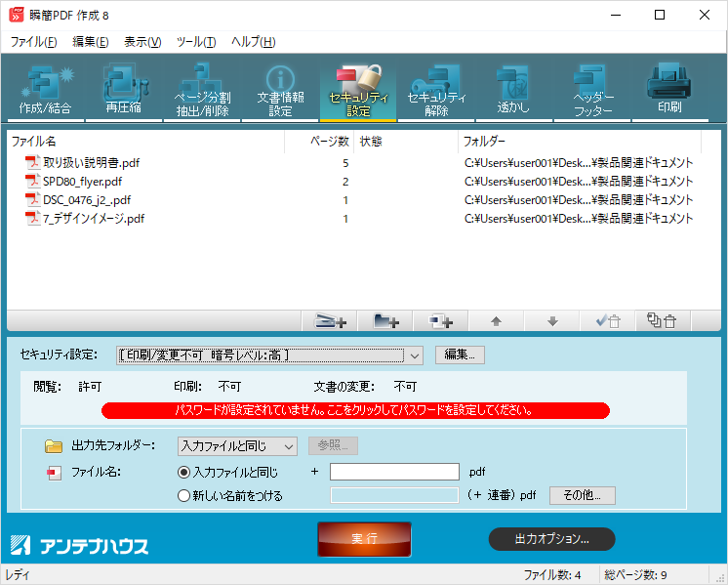Click folder path of 取り扱い説明書.pdf row
Screen dimensions: 728x585
point(579,163)
